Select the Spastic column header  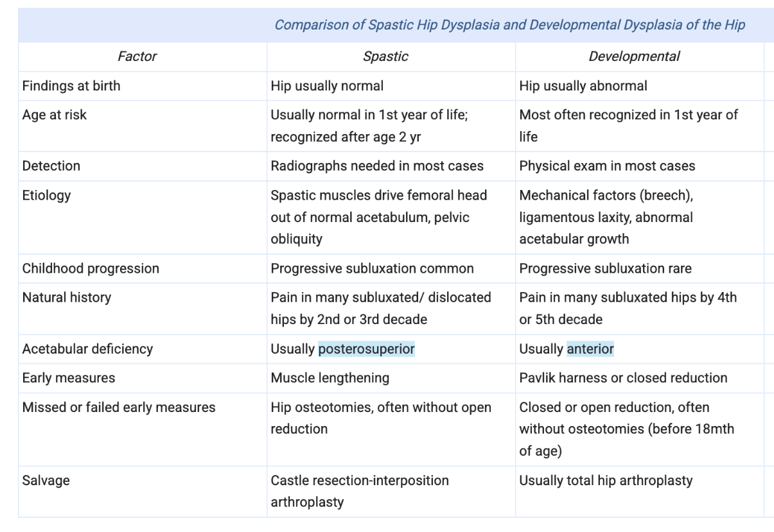385,56
